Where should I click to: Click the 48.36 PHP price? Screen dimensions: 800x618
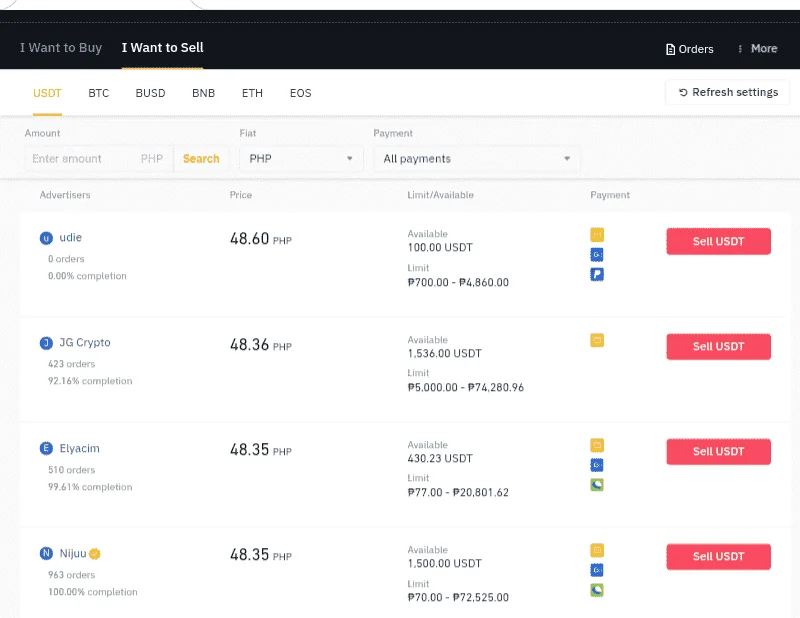click(261, 345)
